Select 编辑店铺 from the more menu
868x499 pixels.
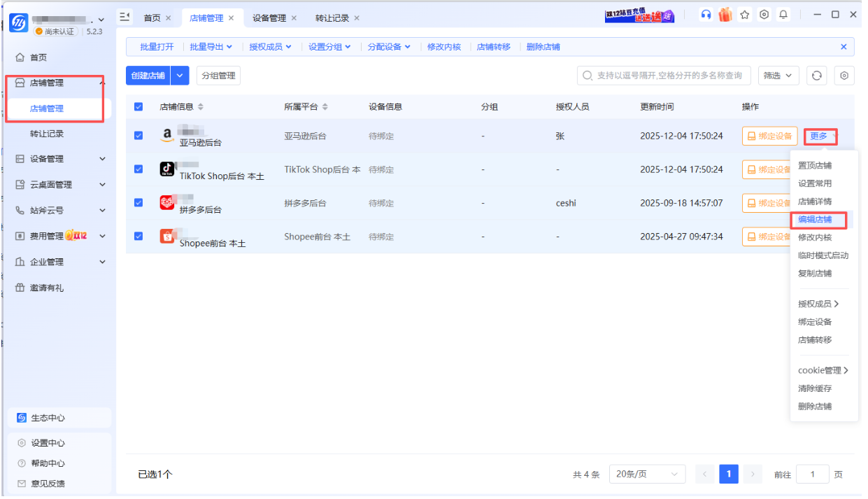815,220
